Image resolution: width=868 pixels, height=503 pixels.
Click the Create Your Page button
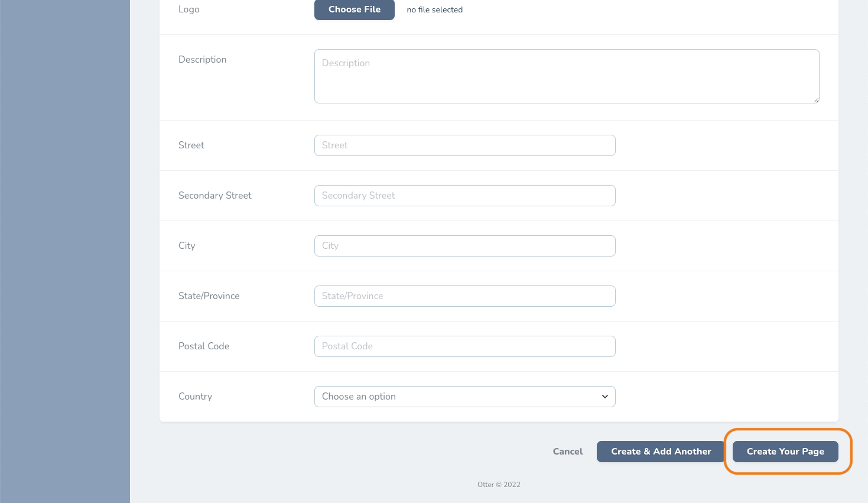click(785, 452)
